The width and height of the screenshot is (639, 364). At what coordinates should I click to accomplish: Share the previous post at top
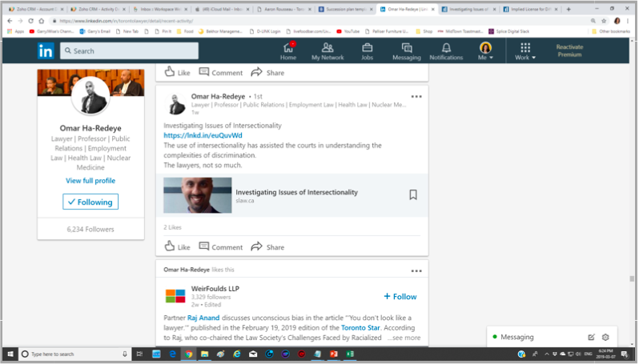click(267, 73)
